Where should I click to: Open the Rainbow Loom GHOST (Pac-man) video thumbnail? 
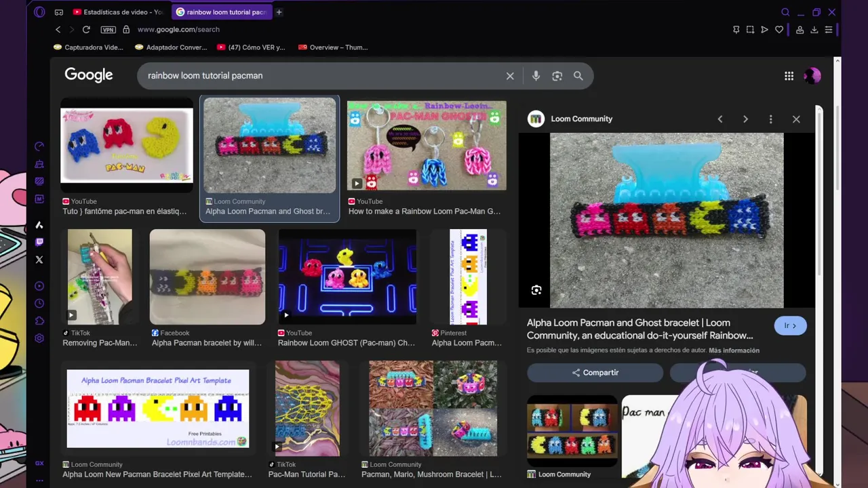347,277
